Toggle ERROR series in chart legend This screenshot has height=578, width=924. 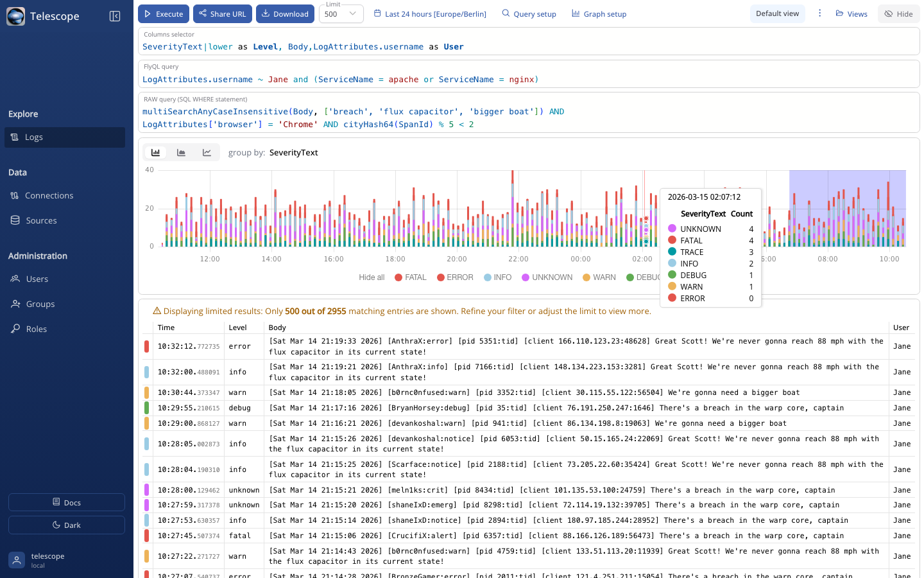tap(455, 277)
